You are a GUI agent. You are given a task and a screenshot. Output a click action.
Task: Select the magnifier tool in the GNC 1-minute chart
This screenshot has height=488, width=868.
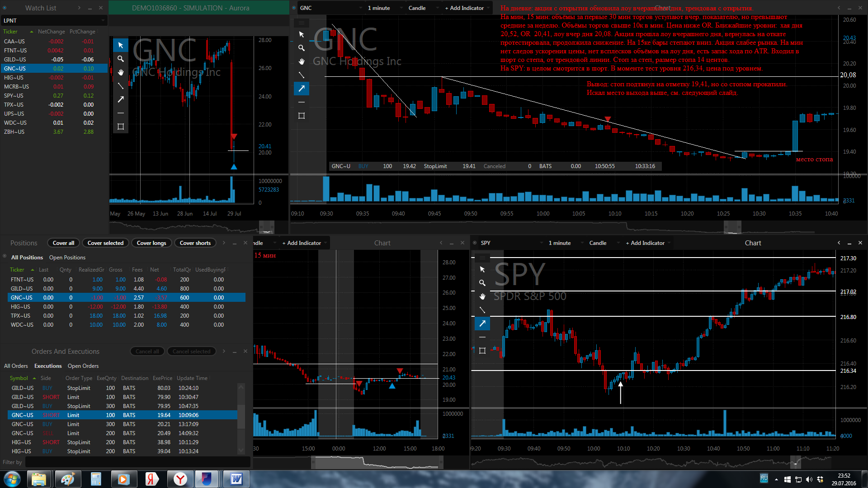[302, 48]
